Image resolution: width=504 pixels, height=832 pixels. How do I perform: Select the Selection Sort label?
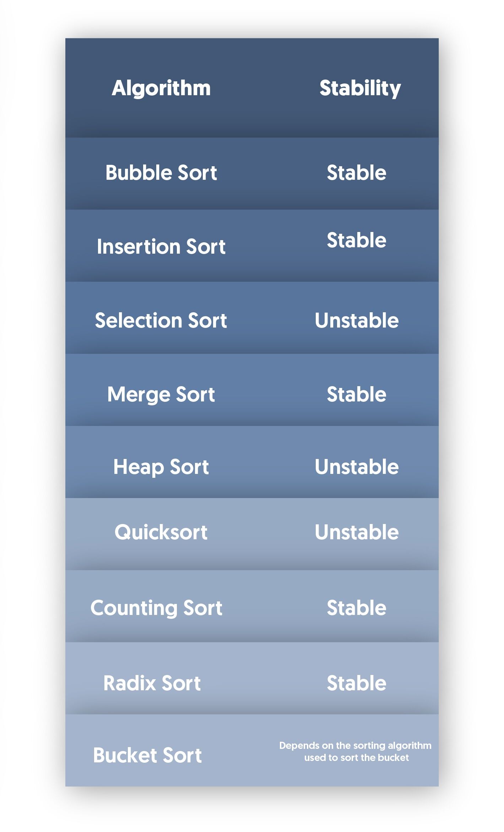pyautogui.click(x=161, y=320)
